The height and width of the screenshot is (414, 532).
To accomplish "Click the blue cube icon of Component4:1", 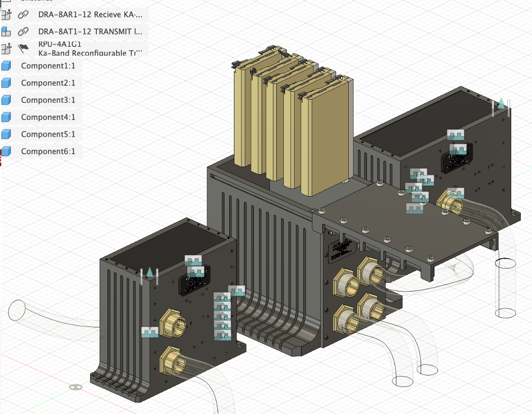I will pos(6,117).
